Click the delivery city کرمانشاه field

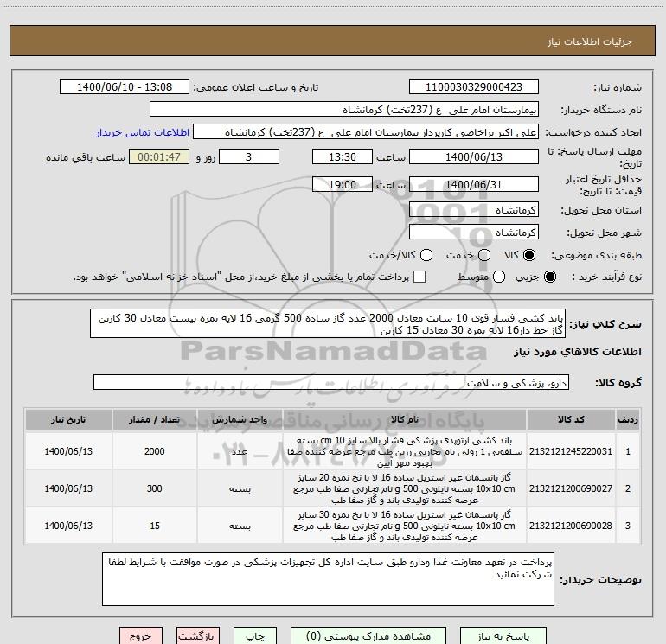(474, 233)
